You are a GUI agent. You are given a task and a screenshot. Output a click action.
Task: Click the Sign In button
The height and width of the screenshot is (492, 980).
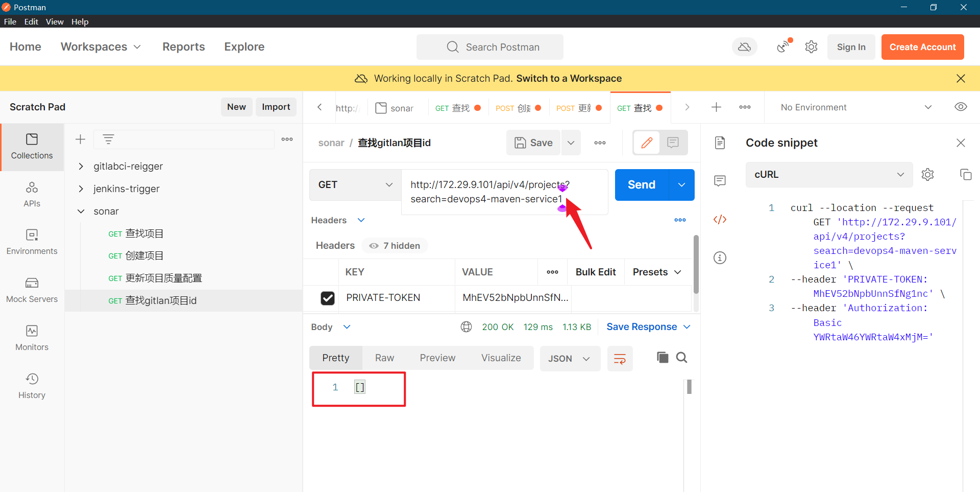coord(851,47)
